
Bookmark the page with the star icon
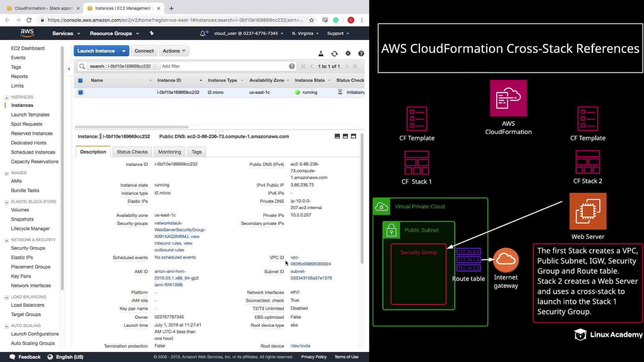pos(311,20)
